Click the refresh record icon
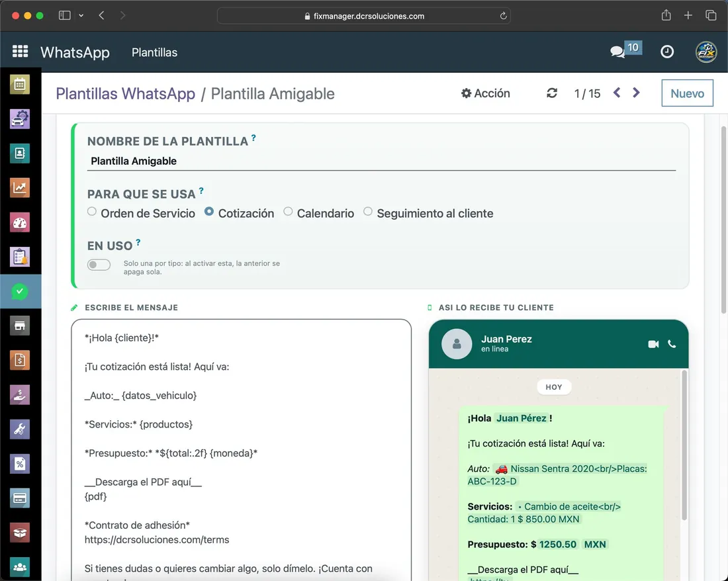 551,93
